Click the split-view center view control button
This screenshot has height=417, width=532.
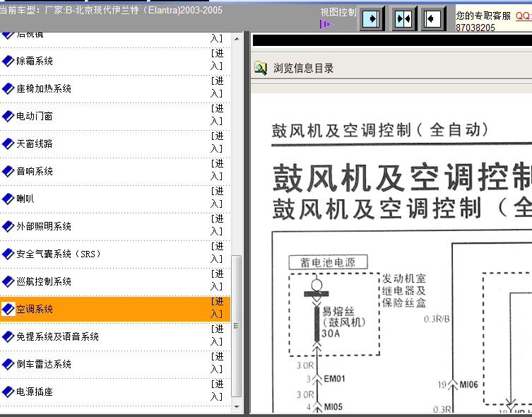403,18
